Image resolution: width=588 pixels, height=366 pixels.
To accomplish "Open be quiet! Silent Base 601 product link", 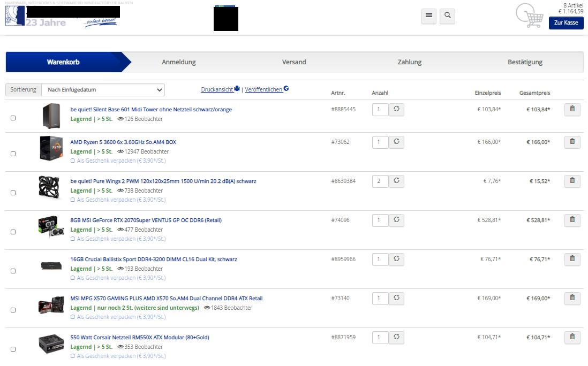I will [151, 109].
